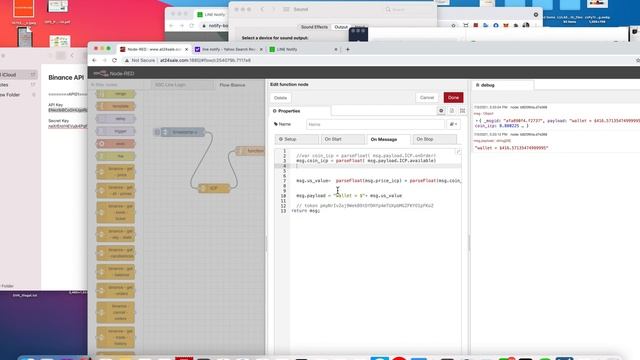Image resolution: width=640 pixels, height=360 pixels.
Task: Click the binance get price palette node
Action: click(116, 172)
